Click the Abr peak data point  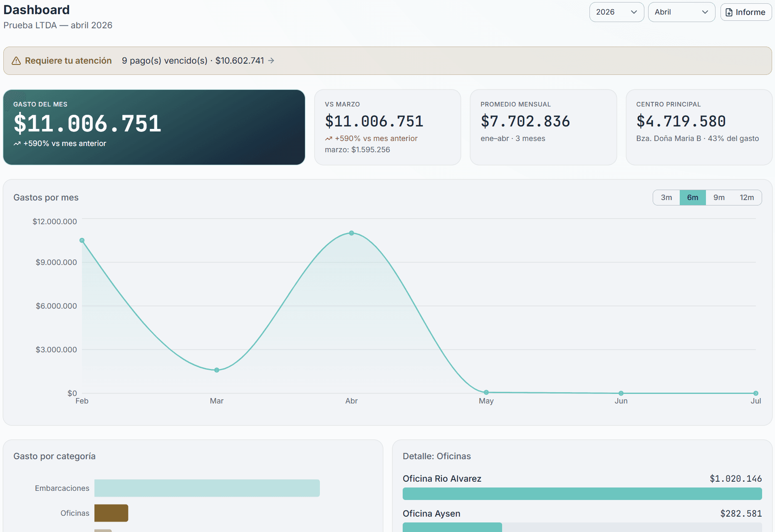tap(352, 233)
